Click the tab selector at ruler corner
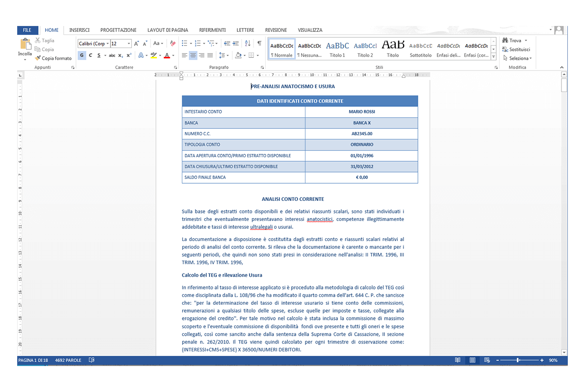This screenshot has height=392, width=585. (x=20, y=75)
